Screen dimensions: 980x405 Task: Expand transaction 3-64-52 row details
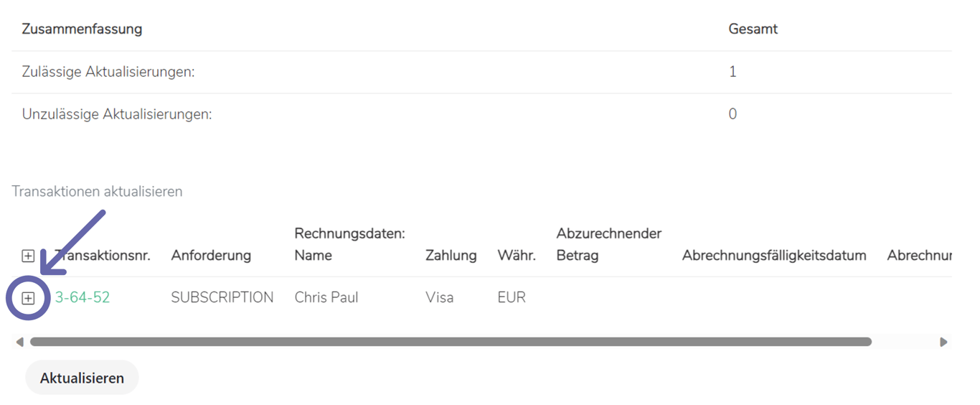click(x=28, y=298)
